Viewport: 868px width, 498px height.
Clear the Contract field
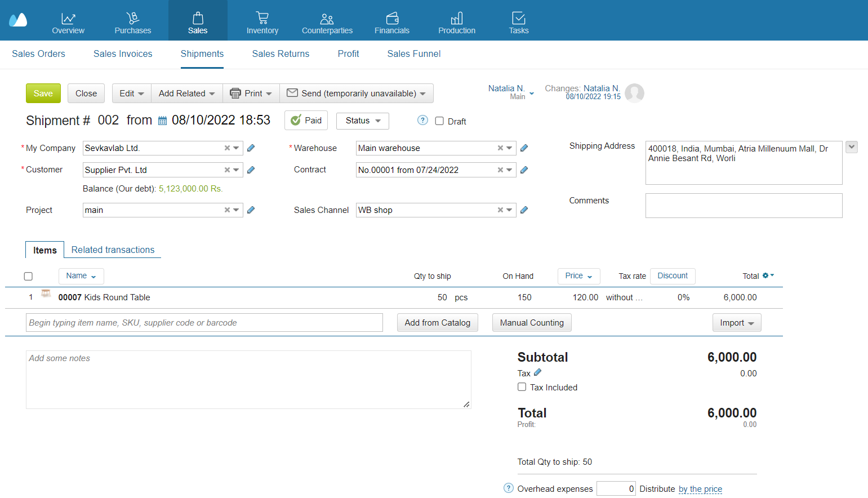[x=500, y=170]
